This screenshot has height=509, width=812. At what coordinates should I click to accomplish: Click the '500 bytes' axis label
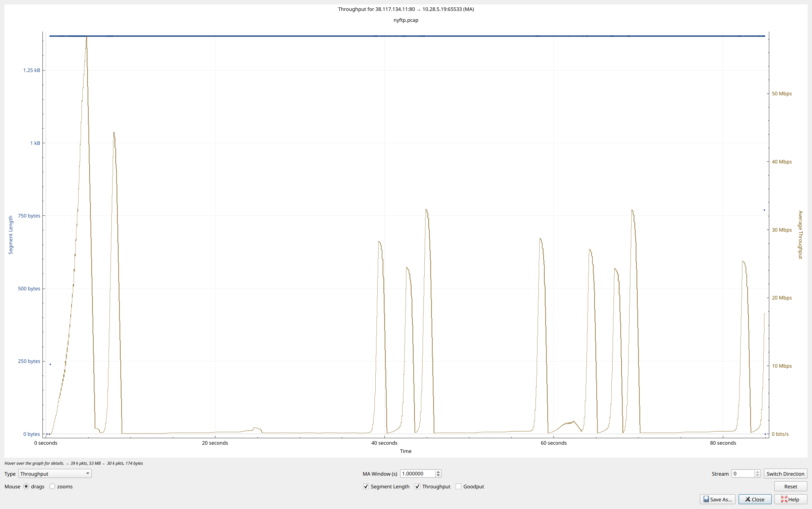(29, 289)
